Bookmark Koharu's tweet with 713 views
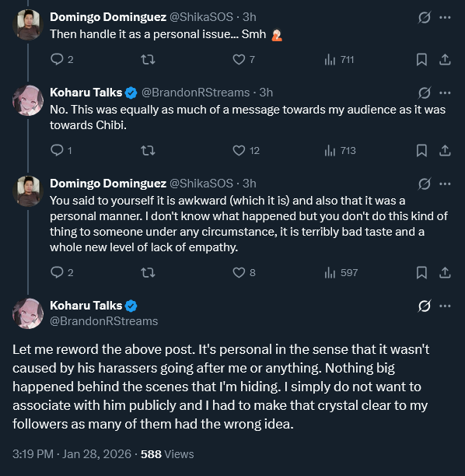465x476 pixels. 421,150
